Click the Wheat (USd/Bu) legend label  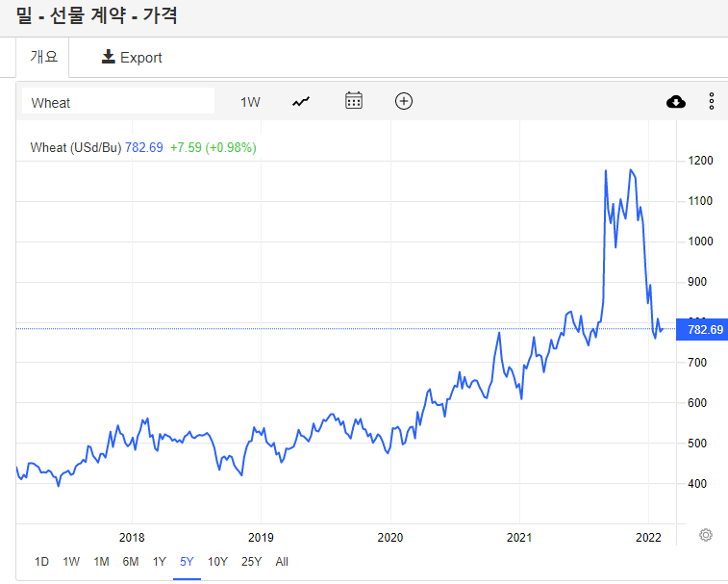click(76, 148)
